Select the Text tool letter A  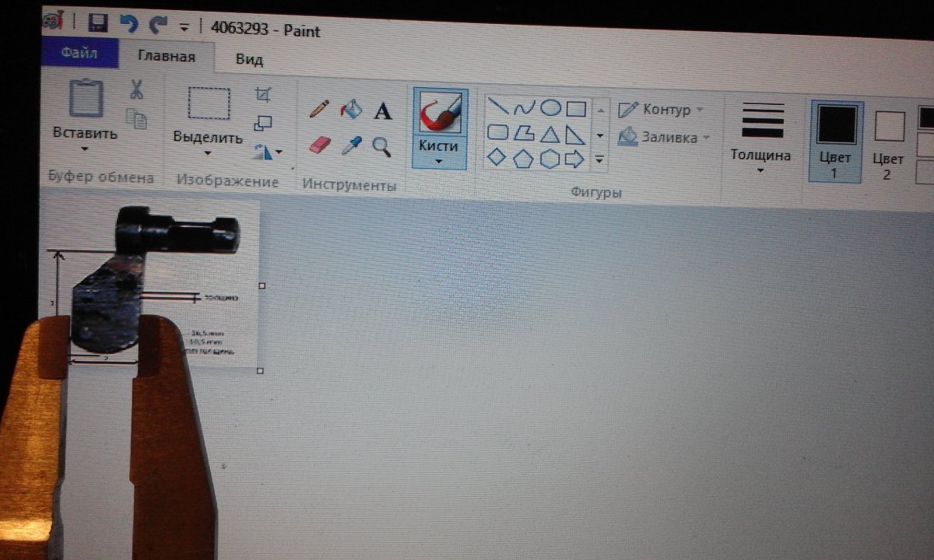382,112
